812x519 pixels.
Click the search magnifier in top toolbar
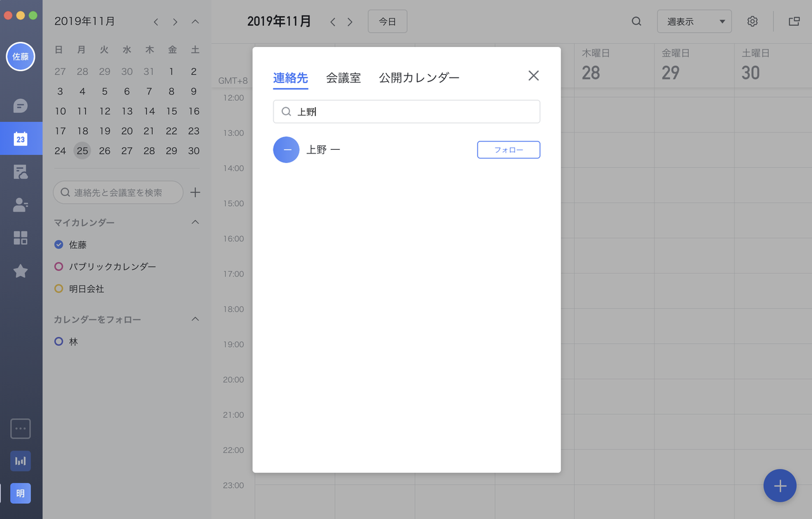pos(636,22)
